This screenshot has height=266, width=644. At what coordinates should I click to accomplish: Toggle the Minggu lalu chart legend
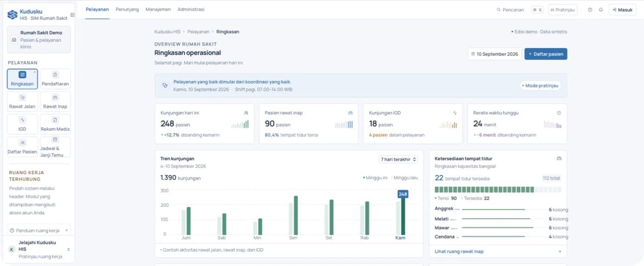406,178
